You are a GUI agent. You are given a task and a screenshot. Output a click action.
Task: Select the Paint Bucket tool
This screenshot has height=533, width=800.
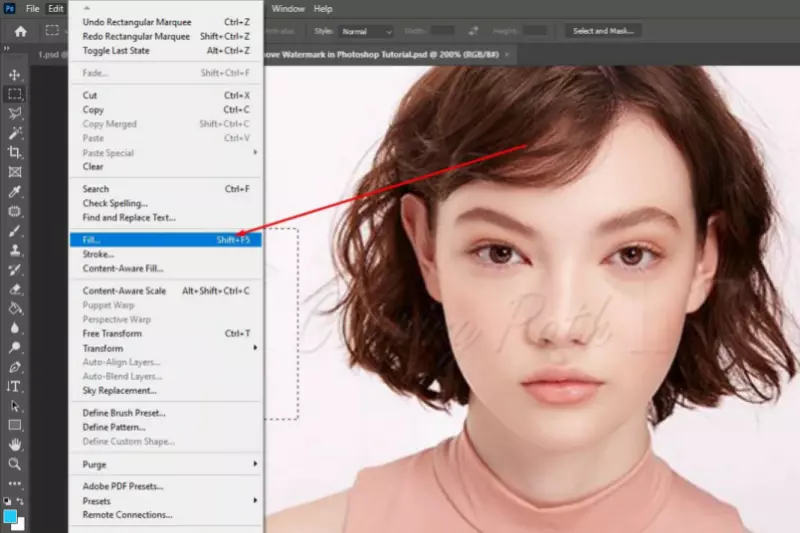14,309
